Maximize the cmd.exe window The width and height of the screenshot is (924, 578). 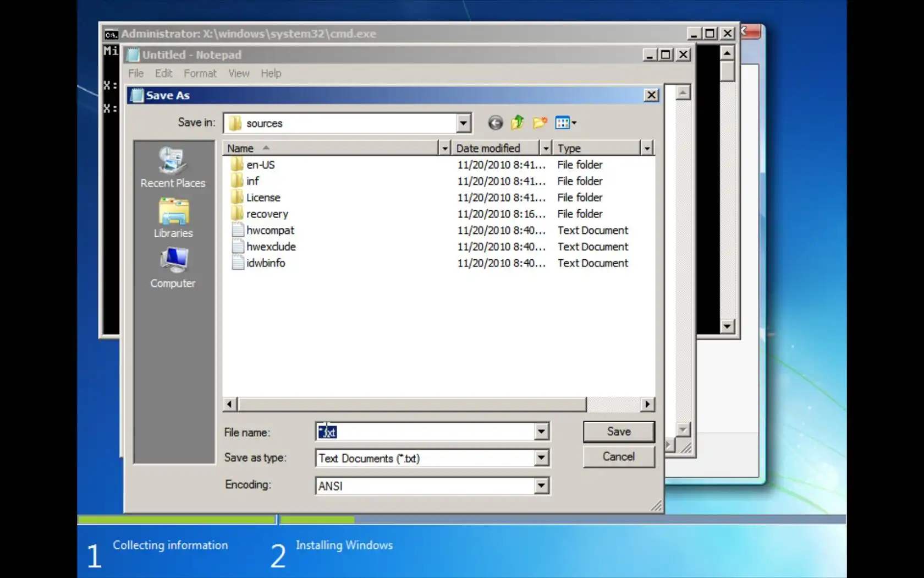(710, 34)
